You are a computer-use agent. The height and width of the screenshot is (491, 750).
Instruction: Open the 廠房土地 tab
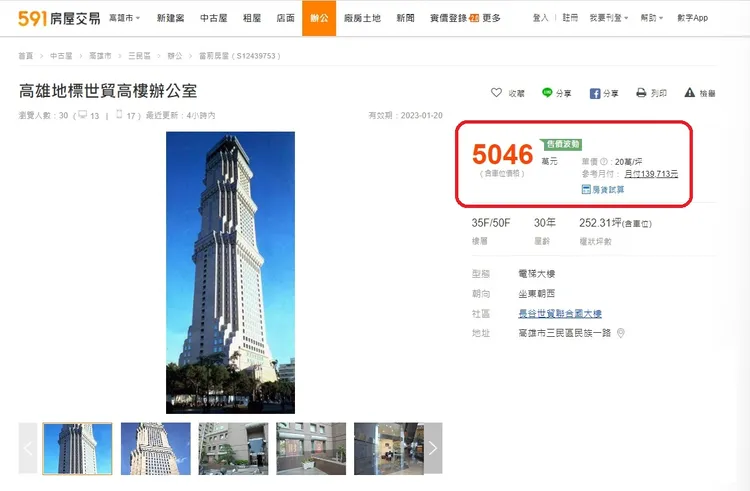tap(362, 18)
